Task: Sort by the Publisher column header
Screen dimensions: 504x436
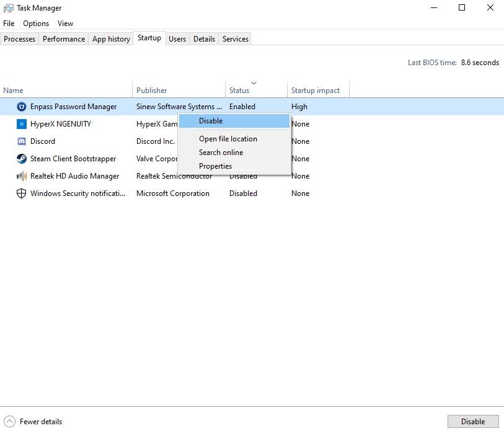Action: tap(179, 89)
